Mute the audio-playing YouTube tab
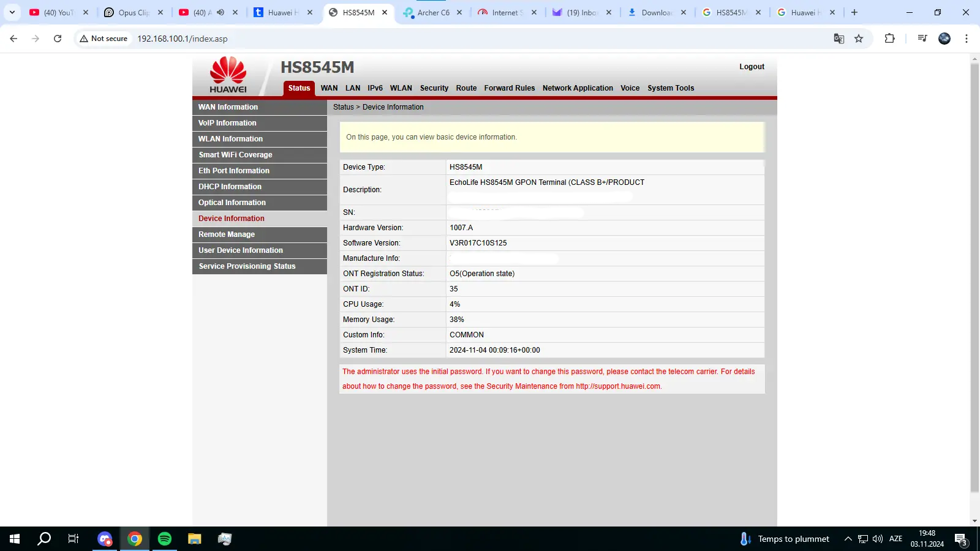Viewport: 980px width, 551px height. (x=221, y=12)
